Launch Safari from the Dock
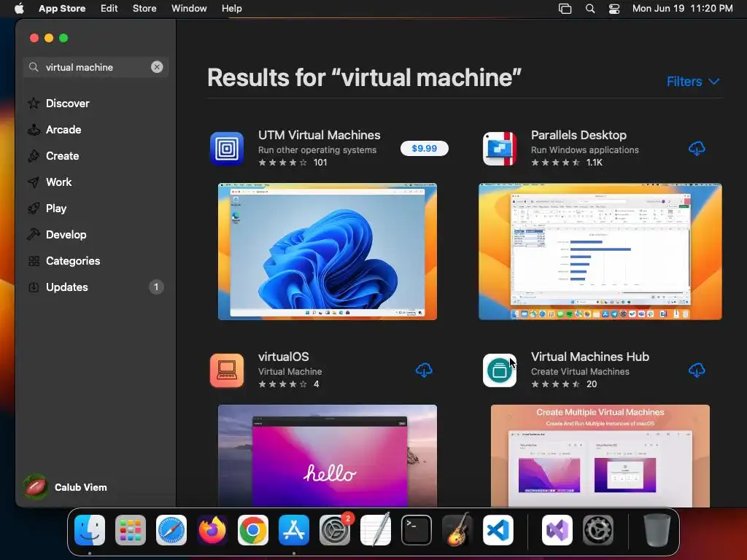The height and width of the screenshot is (560, 747). tap(171, 530)
